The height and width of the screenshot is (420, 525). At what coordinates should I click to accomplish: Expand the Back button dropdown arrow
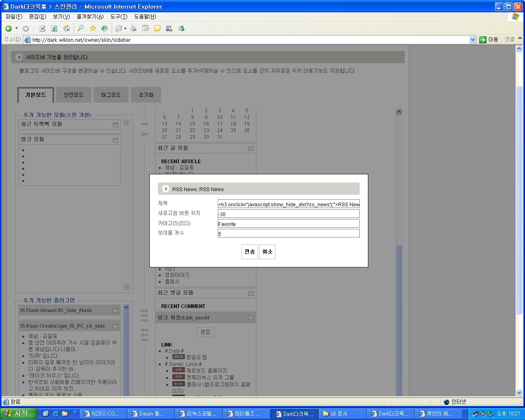click(16, 28)
